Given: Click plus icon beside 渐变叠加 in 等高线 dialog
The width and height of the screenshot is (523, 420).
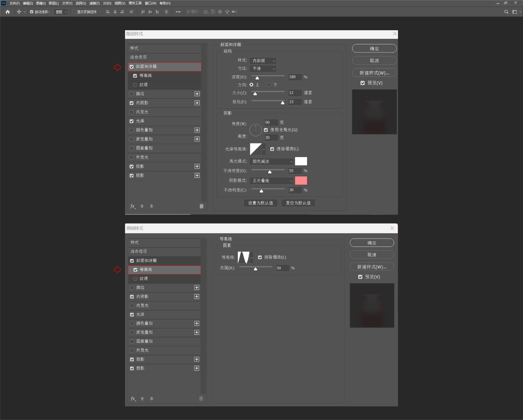Looking at the screenshot, I should coord(197,332).
